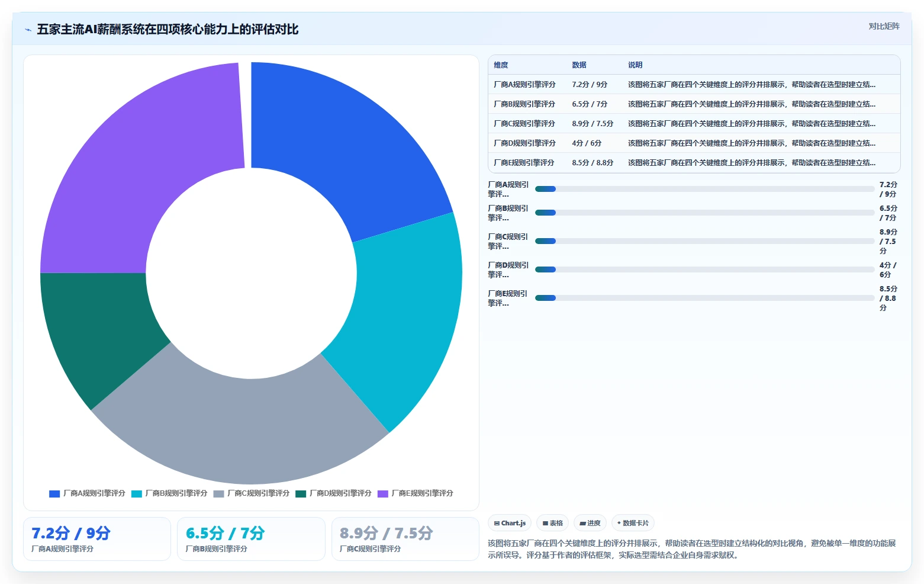Toggle 厂商D规则引擎评分 legend entry
The width and height of the screenshot is (924, 584).
pos(333,493)
